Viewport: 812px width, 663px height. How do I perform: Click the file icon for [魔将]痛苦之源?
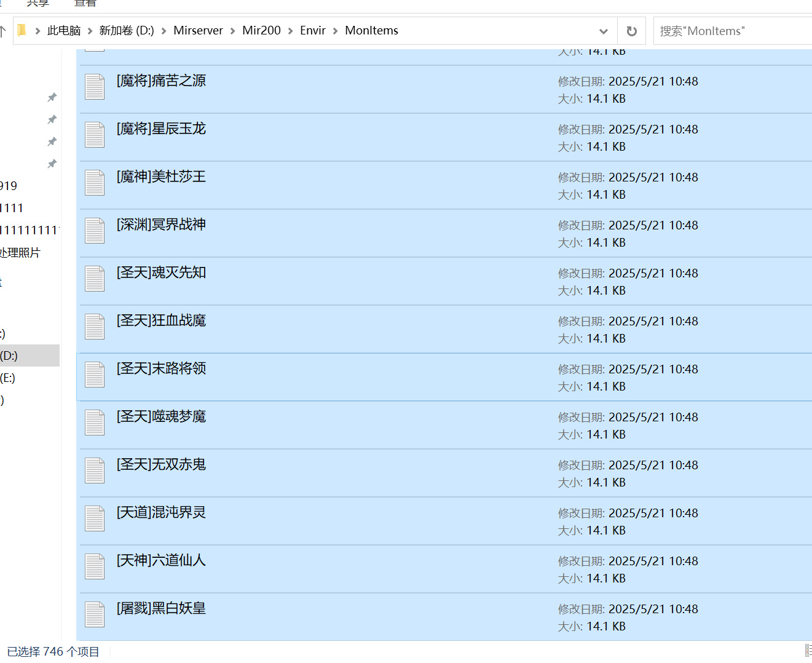95,87
